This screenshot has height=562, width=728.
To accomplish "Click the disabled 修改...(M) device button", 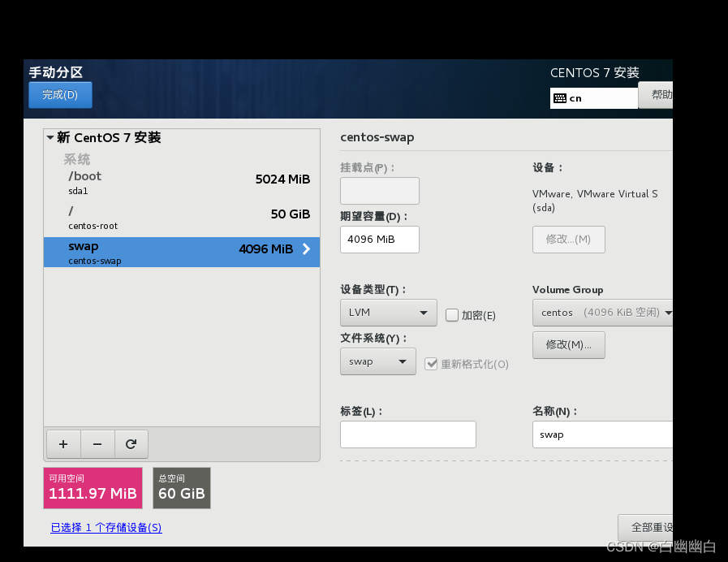I will point(569,240).
